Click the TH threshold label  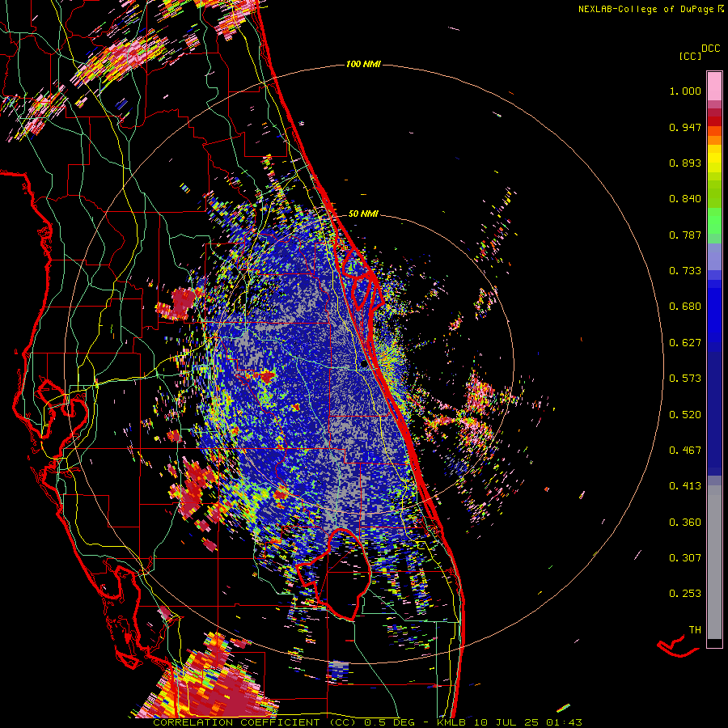[x=695, y=630]
